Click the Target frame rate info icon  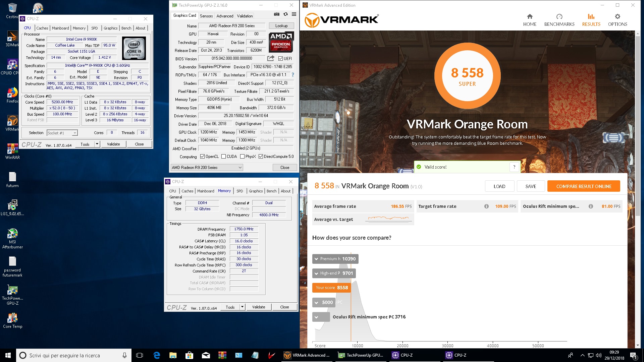(486, 206)
